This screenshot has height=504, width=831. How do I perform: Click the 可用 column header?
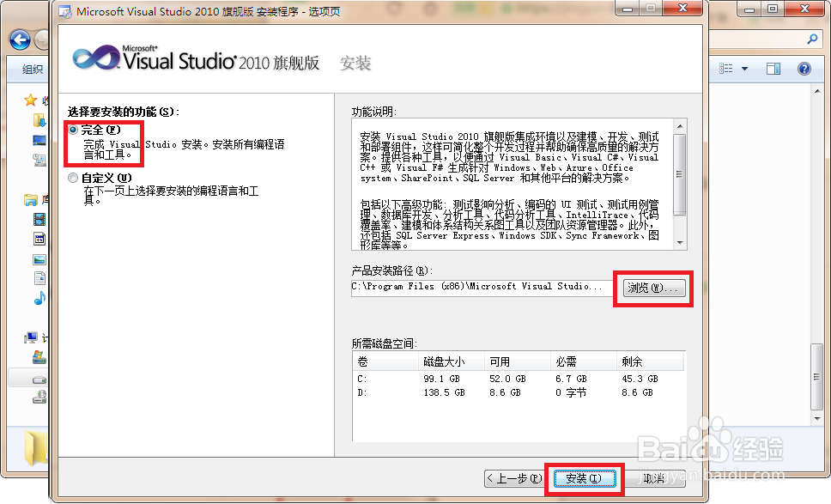click(x=518, y=362)
